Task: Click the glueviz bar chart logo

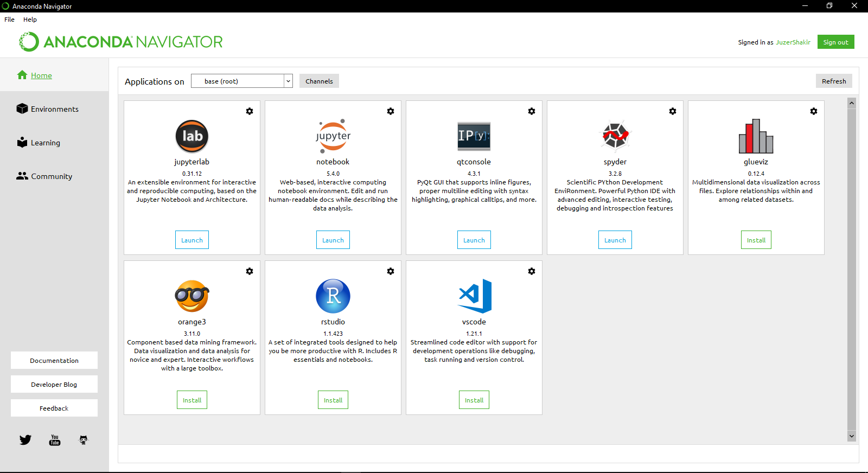Action: (756, 136)
